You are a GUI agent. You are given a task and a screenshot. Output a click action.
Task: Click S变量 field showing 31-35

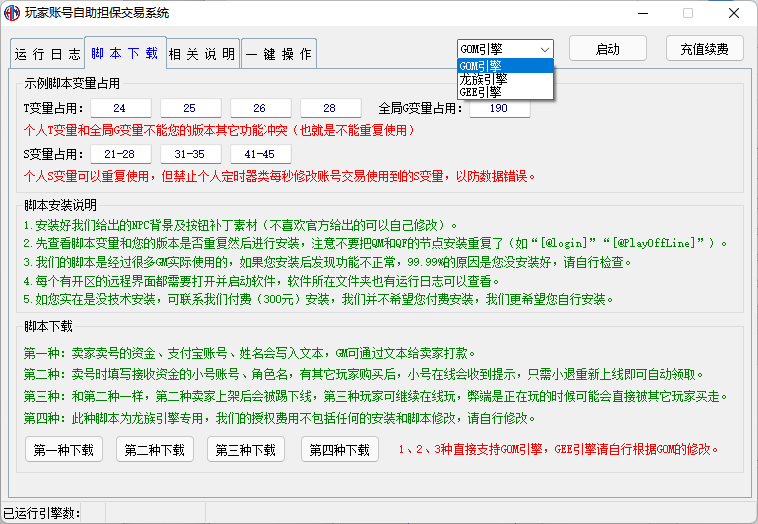(x=190, y=154)
